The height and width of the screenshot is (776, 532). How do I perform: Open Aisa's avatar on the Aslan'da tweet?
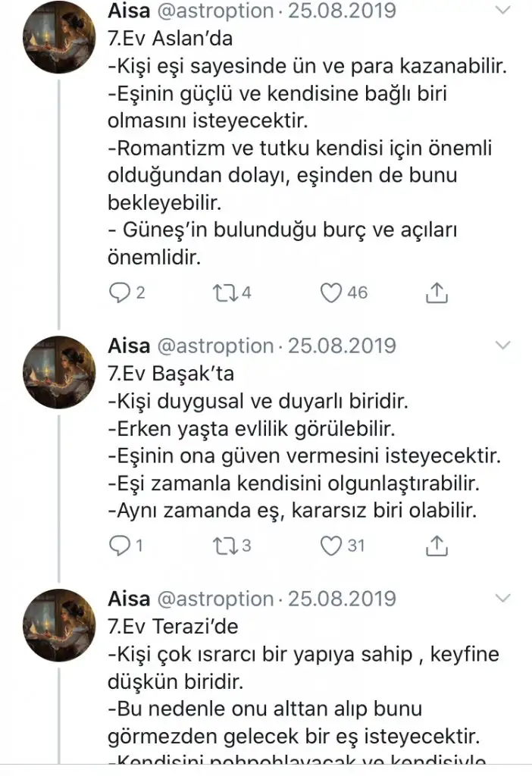tap(59, 47)
